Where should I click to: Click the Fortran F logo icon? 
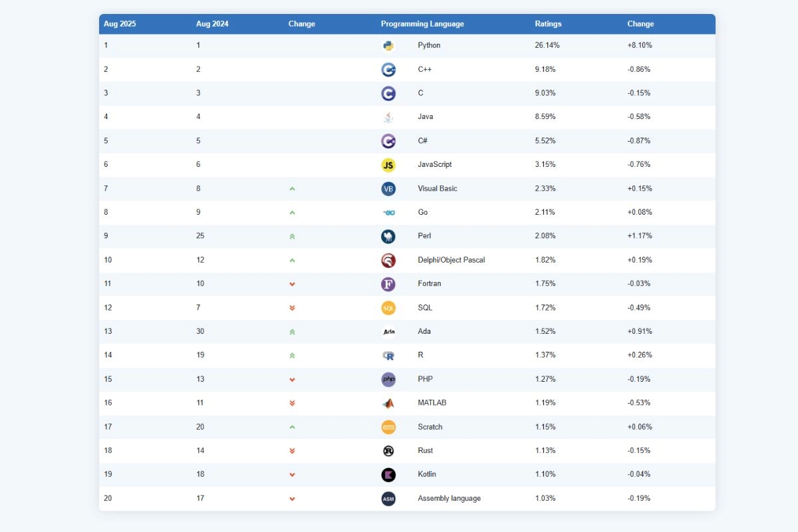[388, 284]
